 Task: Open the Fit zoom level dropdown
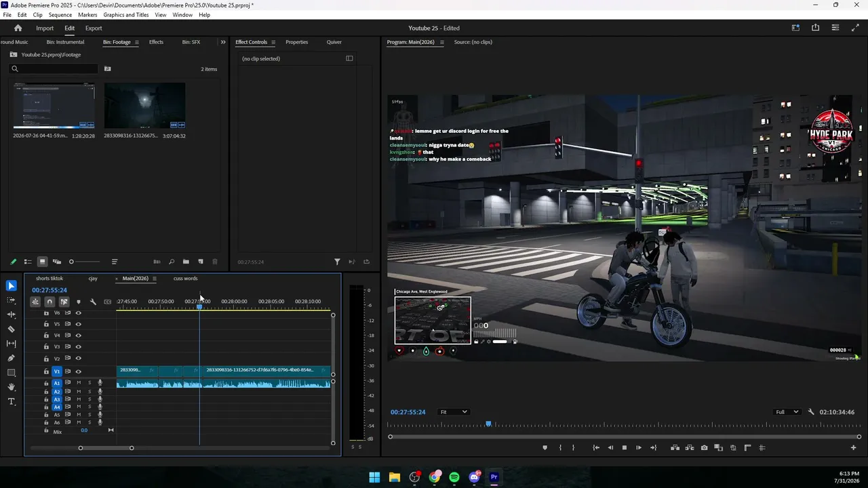(x=454, y=412)
